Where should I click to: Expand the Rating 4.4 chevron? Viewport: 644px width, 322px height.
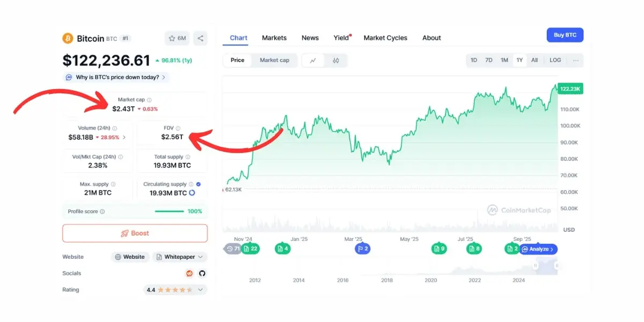[x=201, y=290]
